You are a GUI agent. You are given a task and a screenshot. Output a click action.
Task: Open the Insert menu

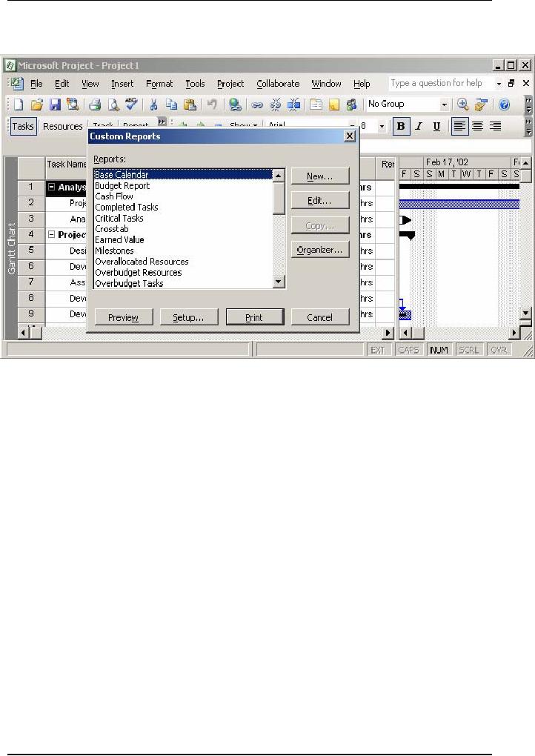(122, 84)
